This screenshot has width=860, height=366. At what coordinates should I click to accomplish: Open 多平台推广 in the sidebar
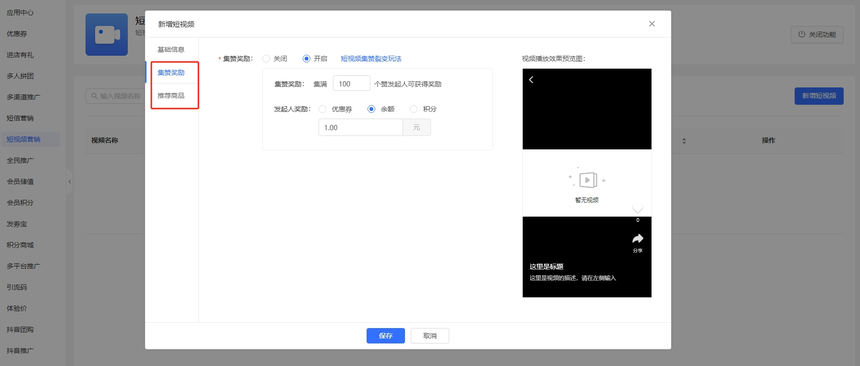[24, 266]
